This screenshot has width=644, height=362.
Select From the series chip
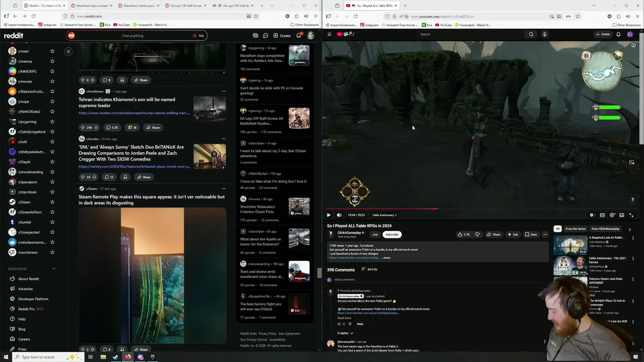click(x=576, y=229)
